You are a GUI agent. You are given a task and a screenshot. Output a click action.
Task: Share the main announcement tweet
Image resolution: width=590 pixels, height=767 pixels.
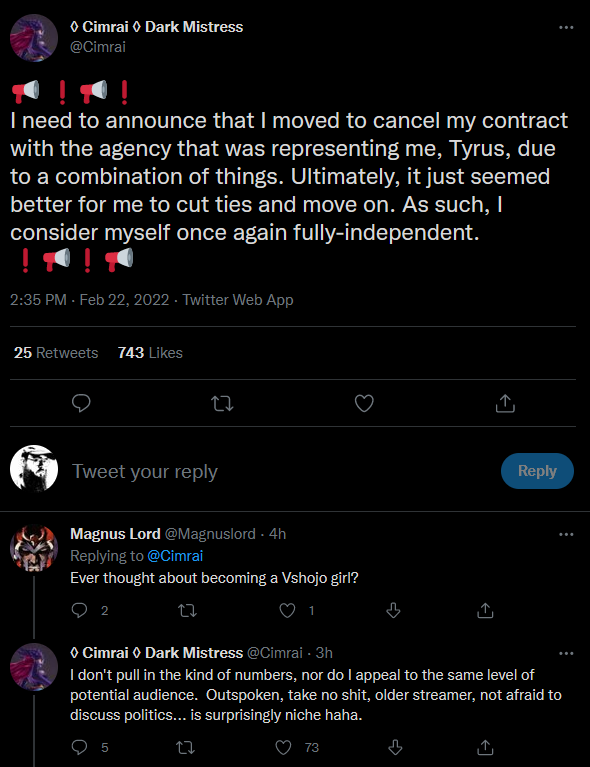pyautogui.click(x=505, y=404)
